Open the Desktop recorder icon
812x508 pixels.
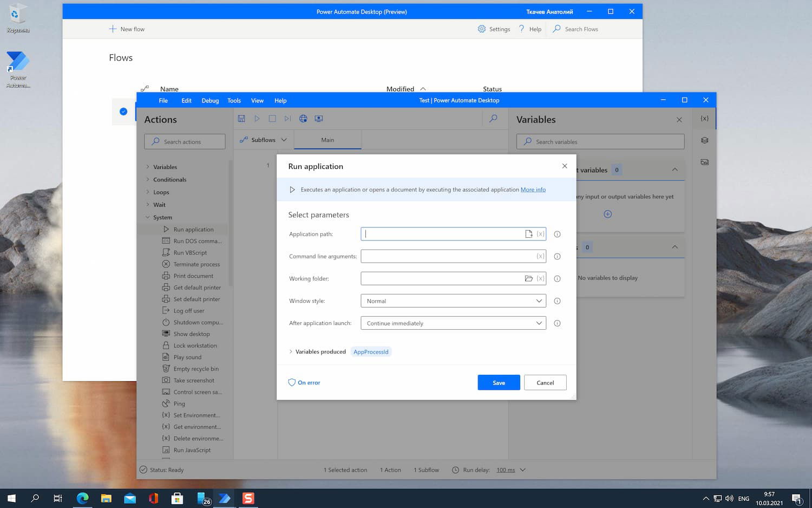pos(319,118)
